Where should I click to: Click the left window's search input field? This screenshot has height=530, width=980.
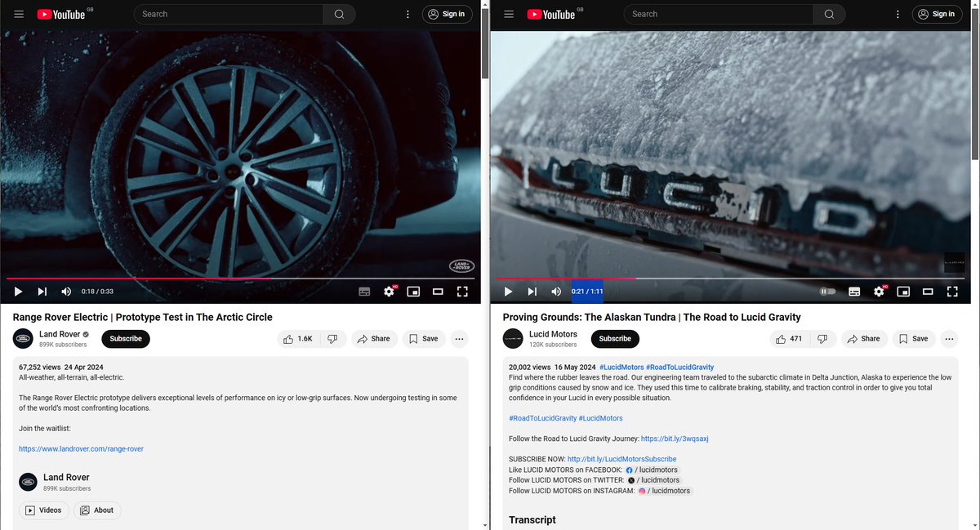(x=229, y=14)
